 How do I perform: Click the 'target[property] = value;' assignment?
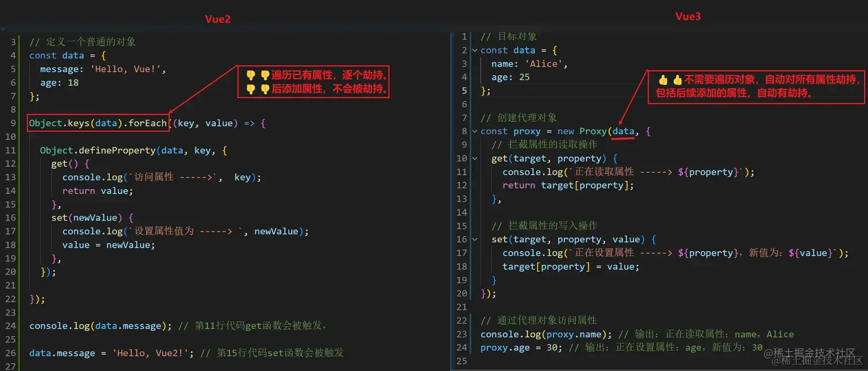pos(571,266)
